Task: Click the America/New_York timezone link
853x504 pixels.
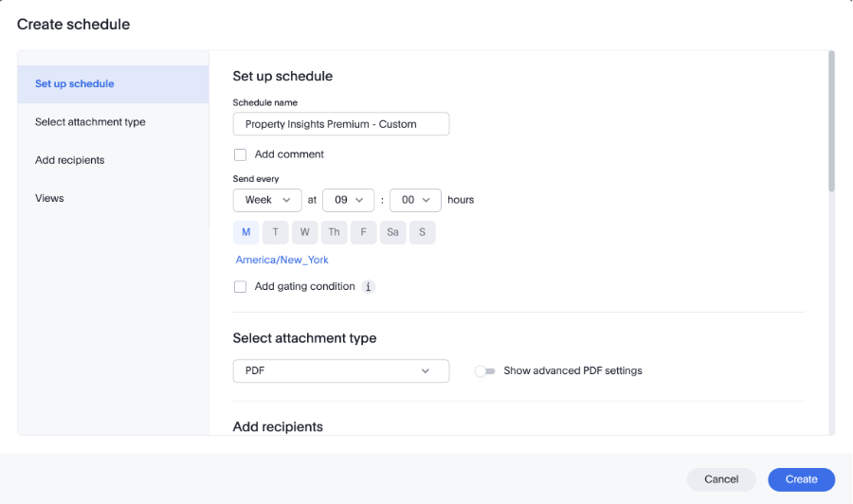Action: click(282, 260)
